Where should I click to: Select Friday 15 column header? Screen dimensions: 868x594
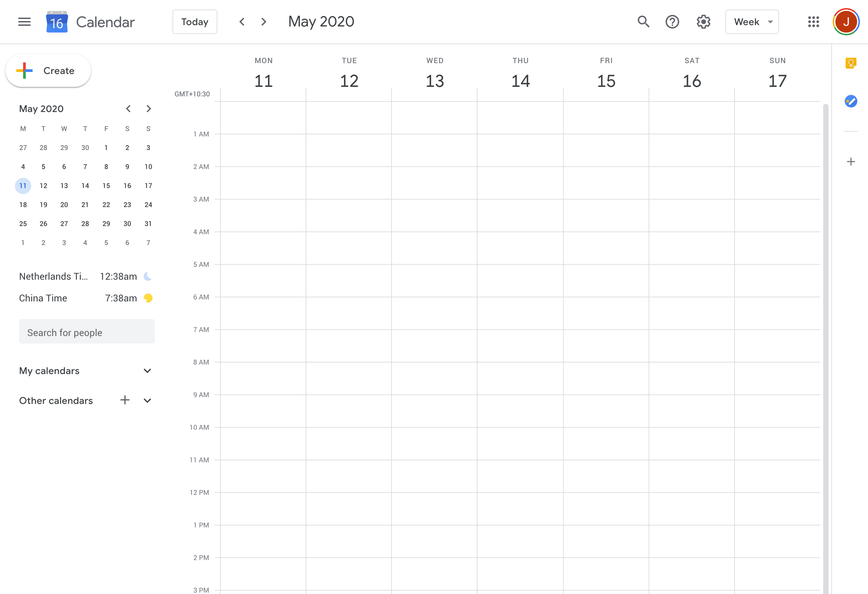coord(606,74)
